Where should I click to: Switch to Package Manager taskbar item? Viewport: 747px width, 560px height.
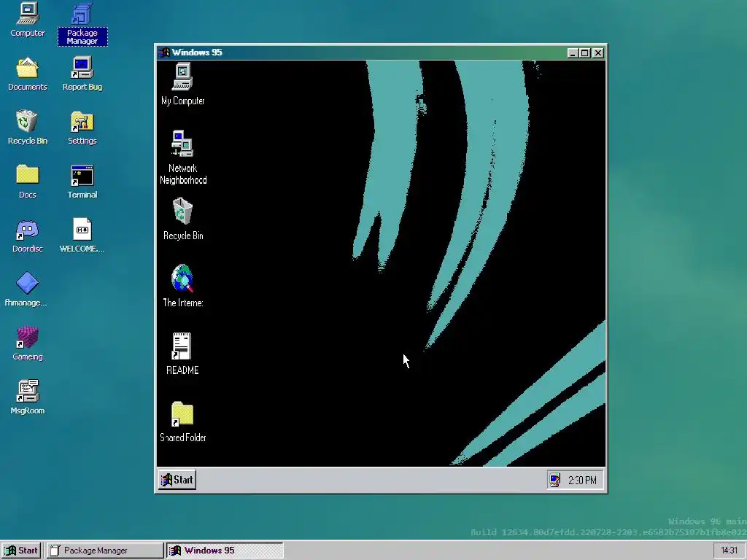coord(105,551)
